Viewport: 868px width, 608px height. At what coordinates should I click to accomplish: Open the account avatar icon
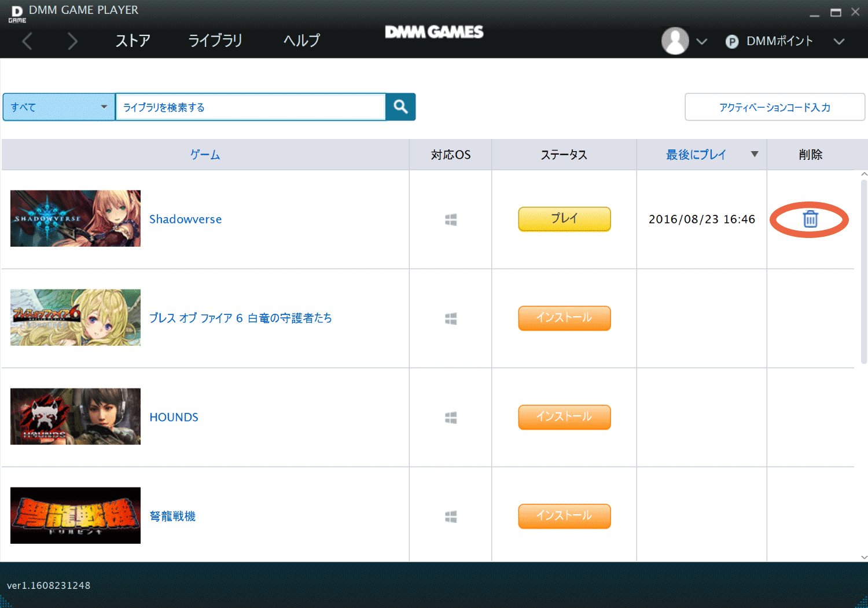pos(674,41)
